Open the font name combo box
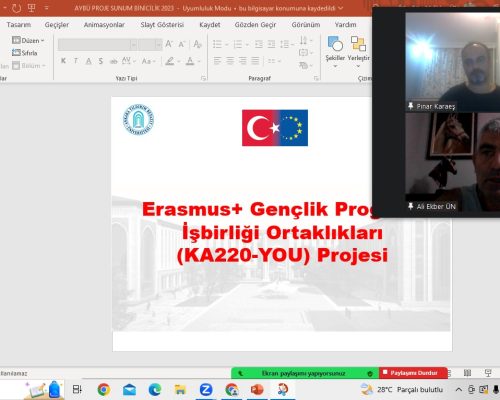500x400 pixels. tap(97, 44)
